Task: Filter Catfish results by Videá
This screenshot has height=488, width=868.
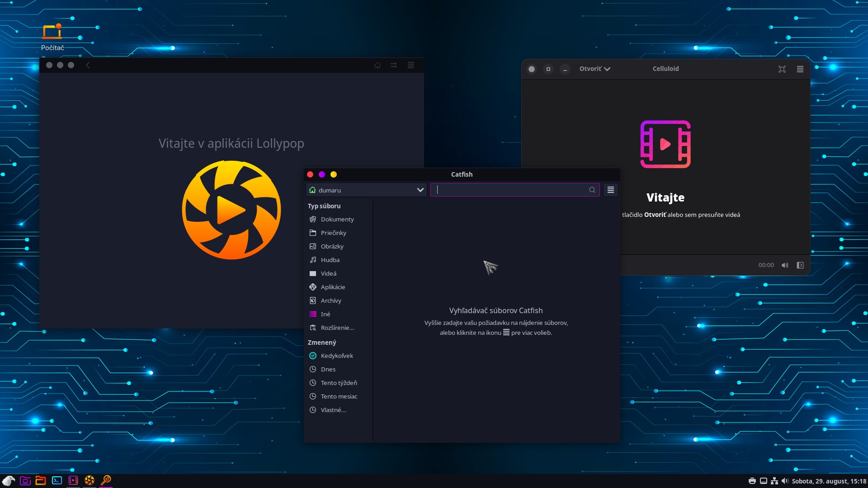Action: click(x=338, y=274)
